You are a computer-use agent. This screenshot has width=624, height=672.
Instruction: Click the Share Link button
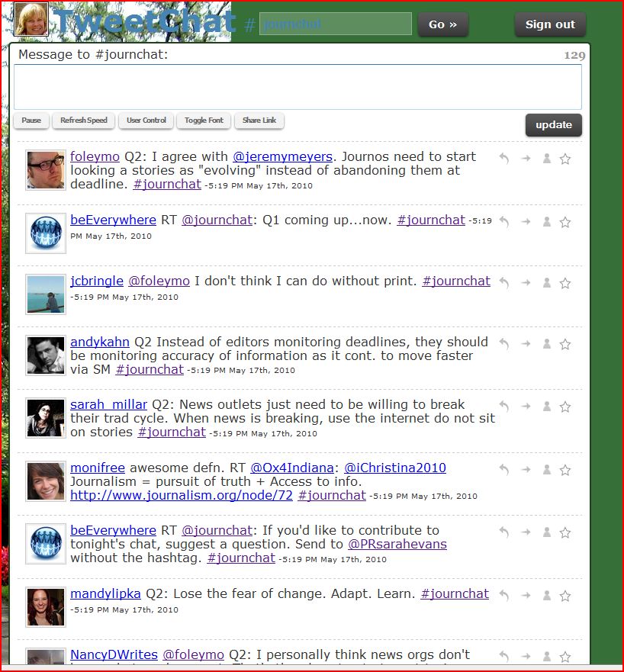click(259, 121)
